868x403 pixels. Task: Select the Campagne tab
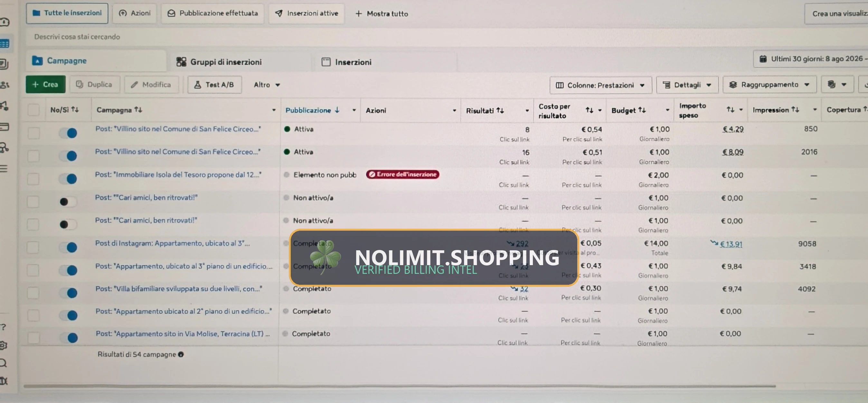tap(96, 61)
